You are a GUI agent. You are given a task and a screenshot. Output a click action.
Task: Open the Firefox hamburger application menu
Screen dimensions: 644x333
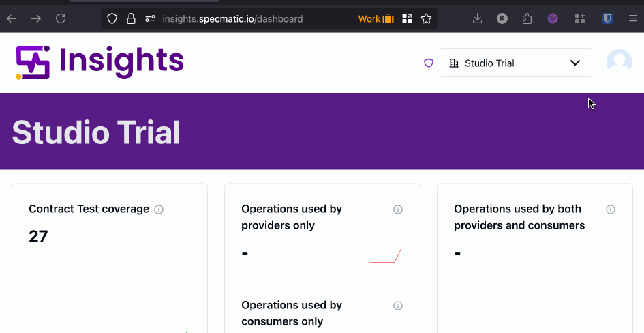click(633, 18)
